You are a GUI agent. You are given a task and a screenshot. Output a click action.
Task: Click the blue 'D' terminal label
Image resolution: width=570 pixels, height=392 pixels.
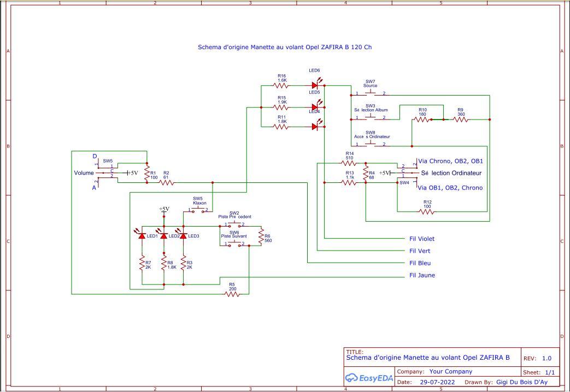tap(95, 156)
